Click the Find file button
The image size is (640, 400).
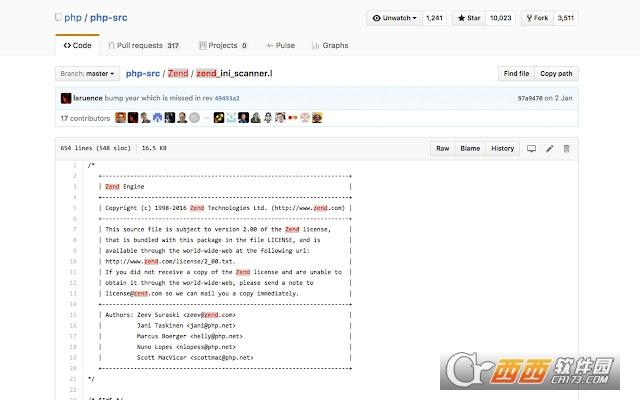[516, 73]
